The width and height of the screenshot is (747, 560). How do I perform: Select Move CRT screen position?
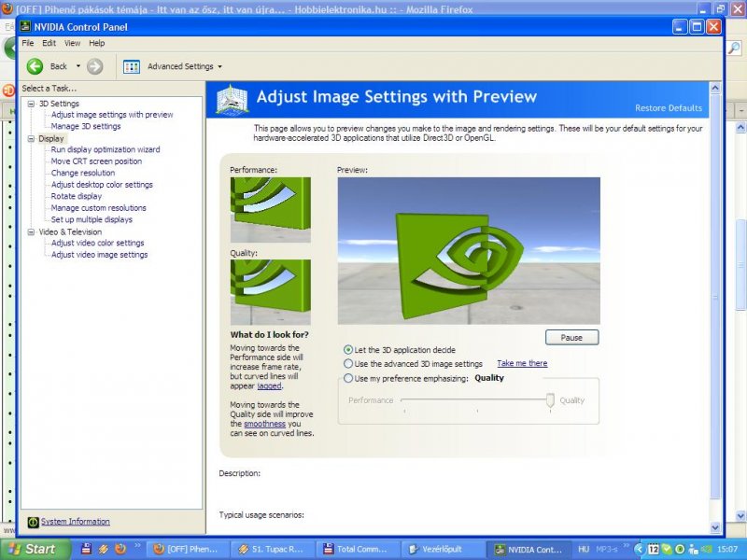click(x=96, y=161)
